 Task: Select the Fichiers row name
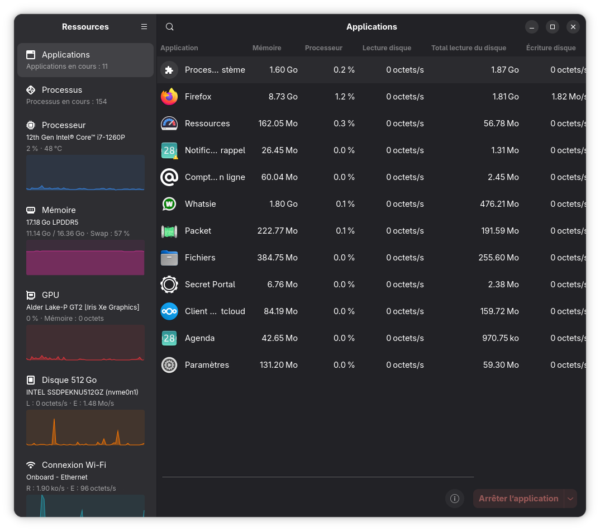pyautogui.click(x=200, y=257)
